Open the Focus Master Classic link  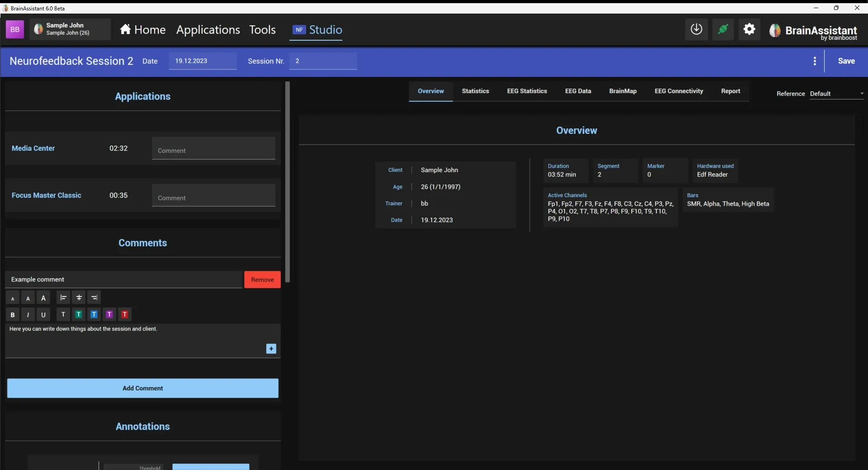point(46,195)
